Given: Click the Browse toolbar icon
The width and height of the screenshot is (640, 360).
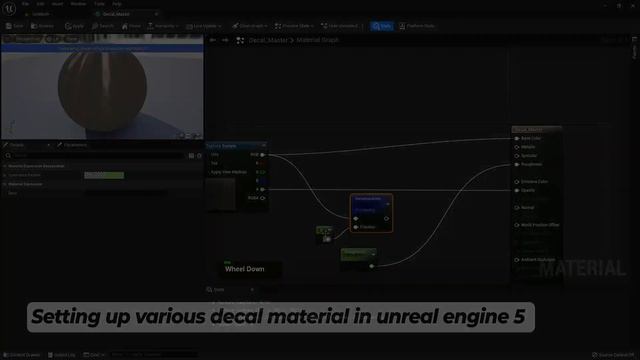Looking at the screenshot, I should [42, 26].
